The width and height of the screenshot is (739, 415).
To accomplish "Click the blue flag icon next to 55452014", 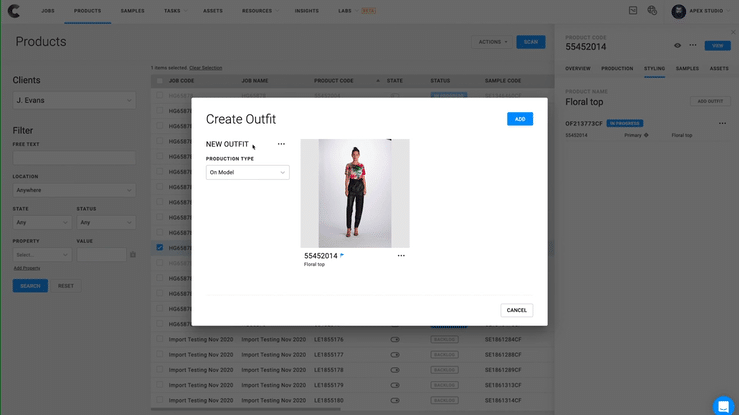I will (x=342, y=255).
